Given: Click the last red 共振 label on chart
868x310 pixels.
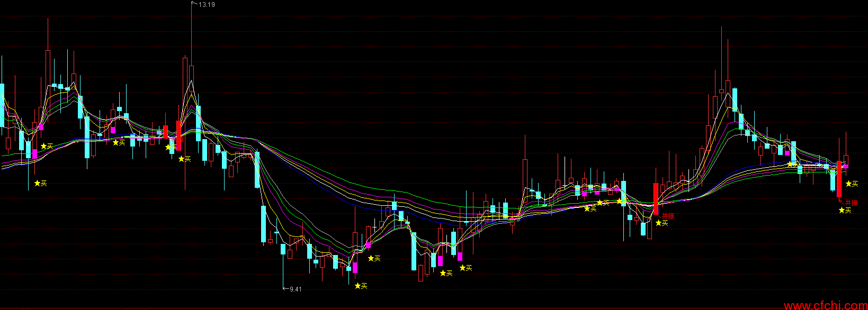Looking at the screenshot, I should click(x=851, y=203).
